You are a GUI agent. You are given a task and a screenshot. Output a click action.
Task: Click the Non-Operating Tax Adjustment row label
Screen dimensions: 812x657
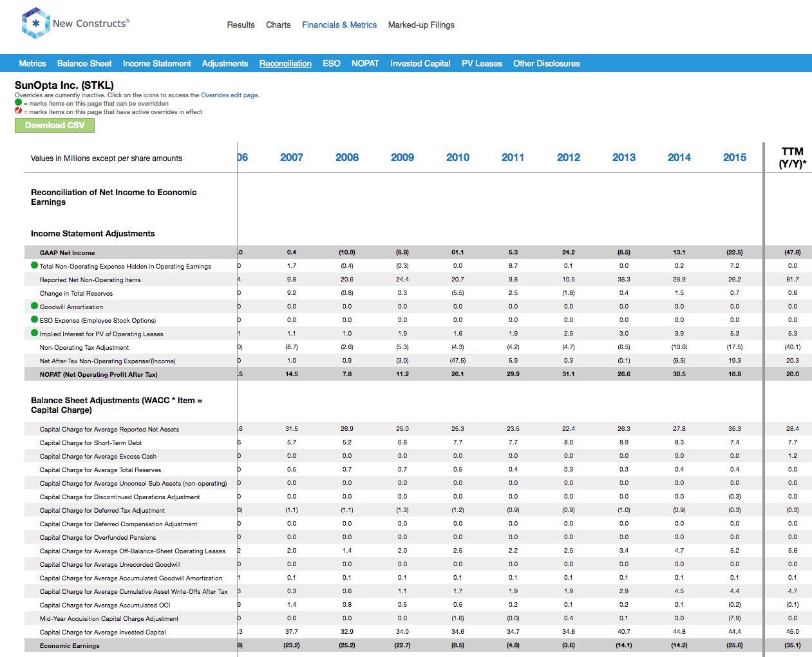click(x=84, y=348)
